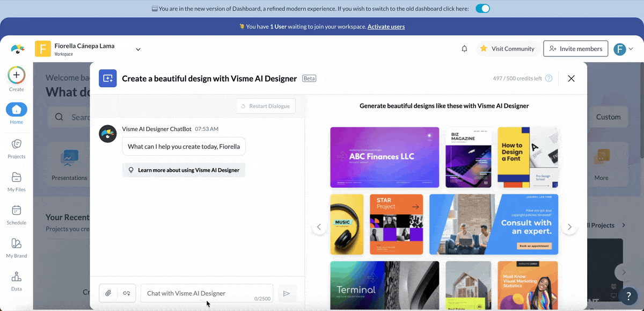Toggle the old dashboard switch
Screen dimensions: 644x311
pos(482,9)
